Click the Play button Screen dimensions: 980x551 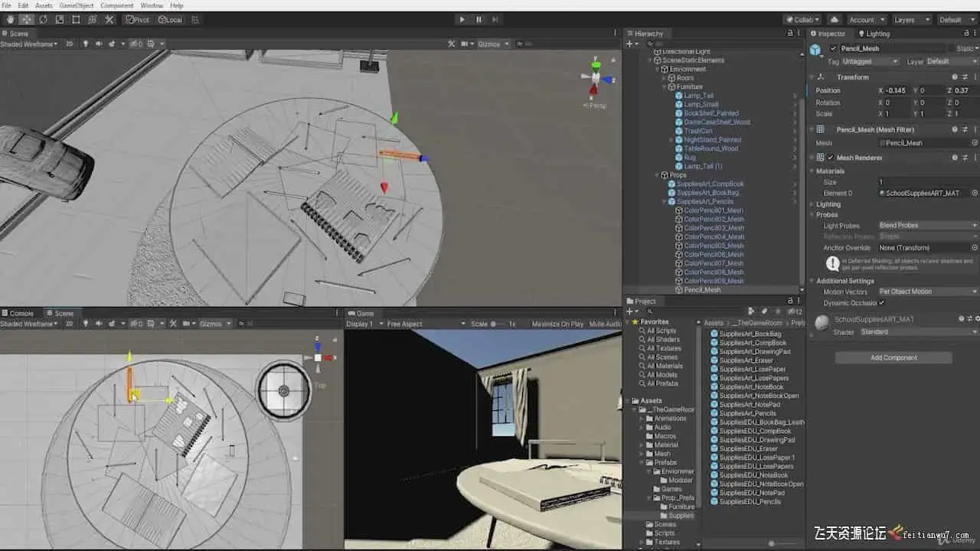(462, 19)
